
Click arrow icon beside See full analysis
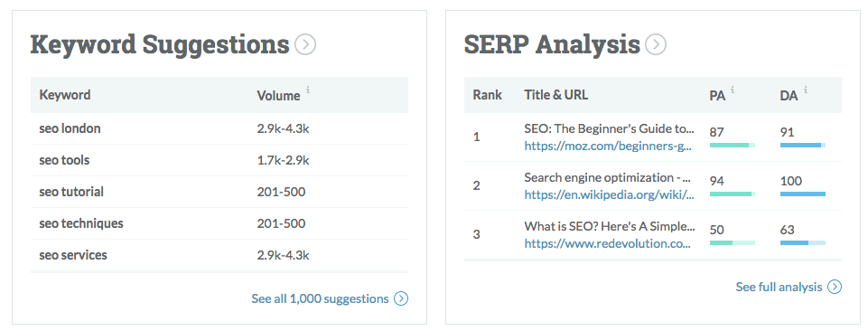835,287
